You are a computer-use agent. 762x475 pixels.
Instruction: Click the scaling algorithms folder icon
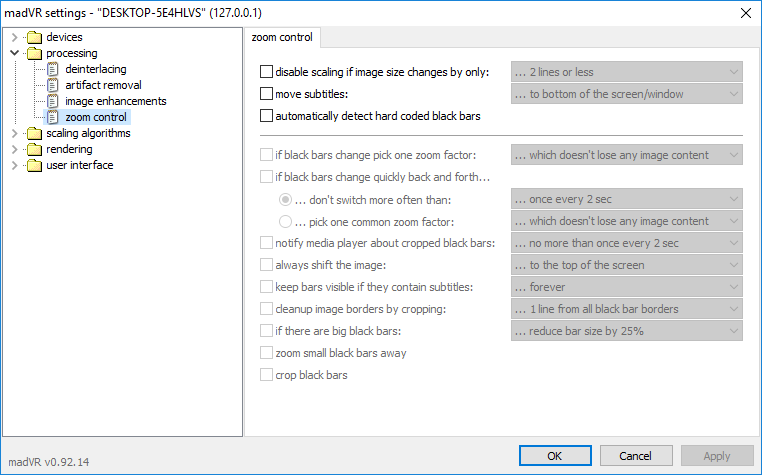[x=34, y=134]
